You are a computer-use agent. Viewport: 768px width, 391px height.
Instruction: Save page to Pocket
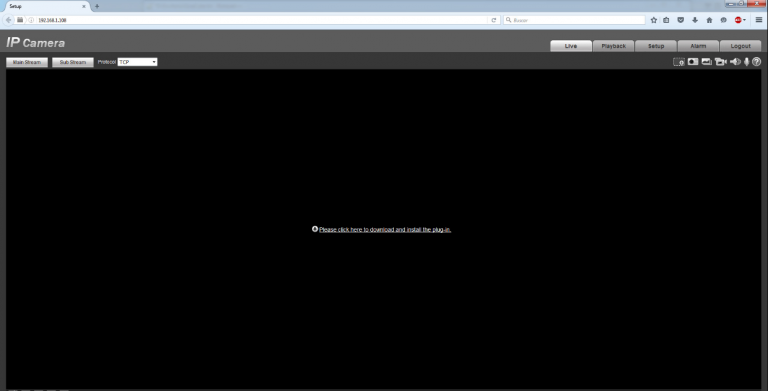click(680, 20)
